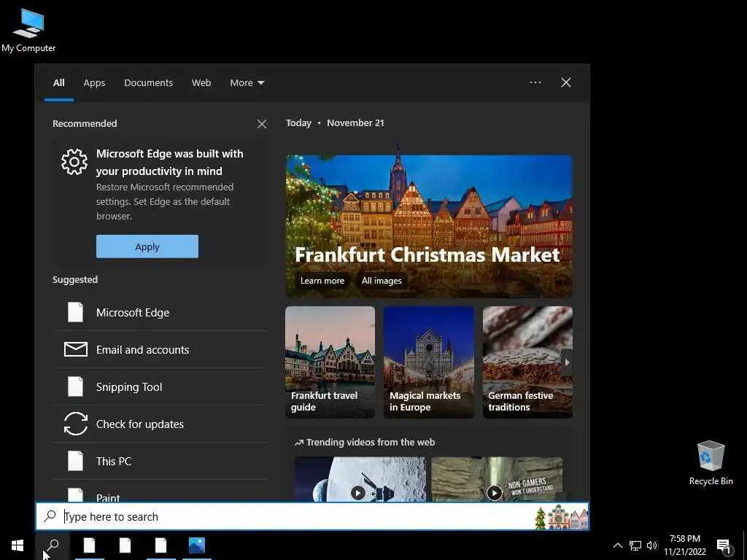Click the refresh arrows icon for updates
The image size is (747, 560).
coord(75,424)
